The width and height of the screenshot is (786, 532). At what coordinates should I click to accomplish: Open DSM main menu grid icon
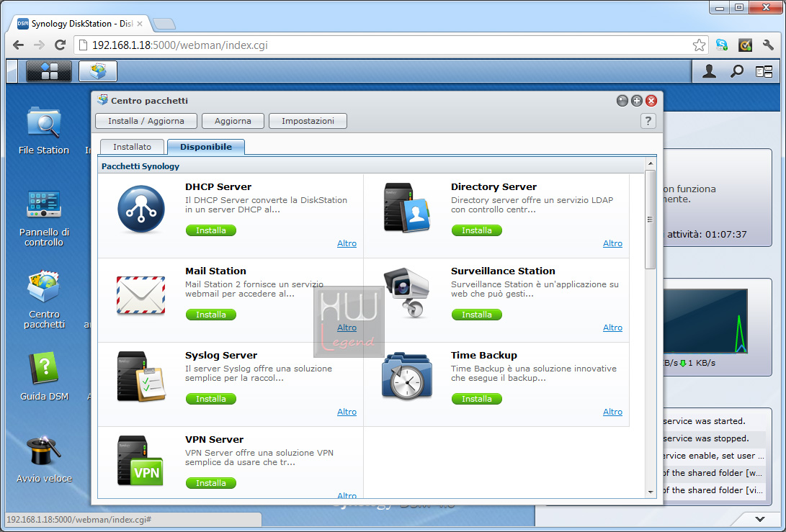point(48,71)
